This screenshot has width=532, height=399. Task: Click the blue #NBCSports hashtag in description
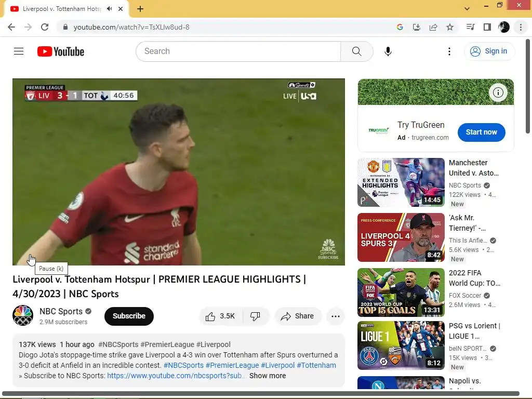pyautogui.click(x=183, y=365)
